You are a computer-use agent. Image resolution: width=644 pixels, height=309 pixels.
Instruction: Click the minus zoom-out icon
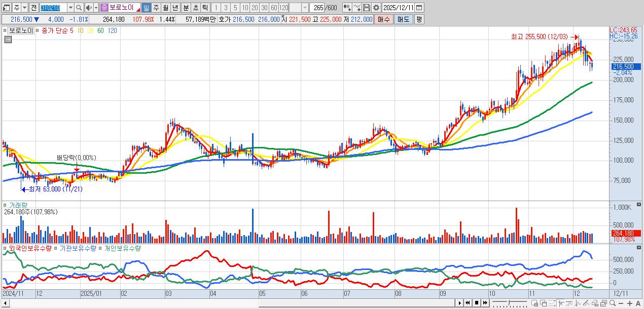pos(621,303)
